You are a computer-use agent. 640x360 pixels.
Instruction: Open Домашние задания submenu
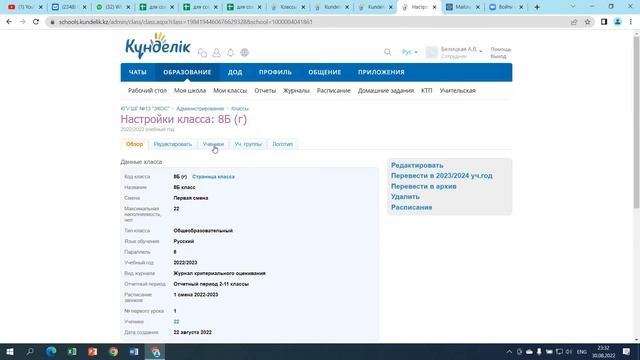(x=386, y=91)
